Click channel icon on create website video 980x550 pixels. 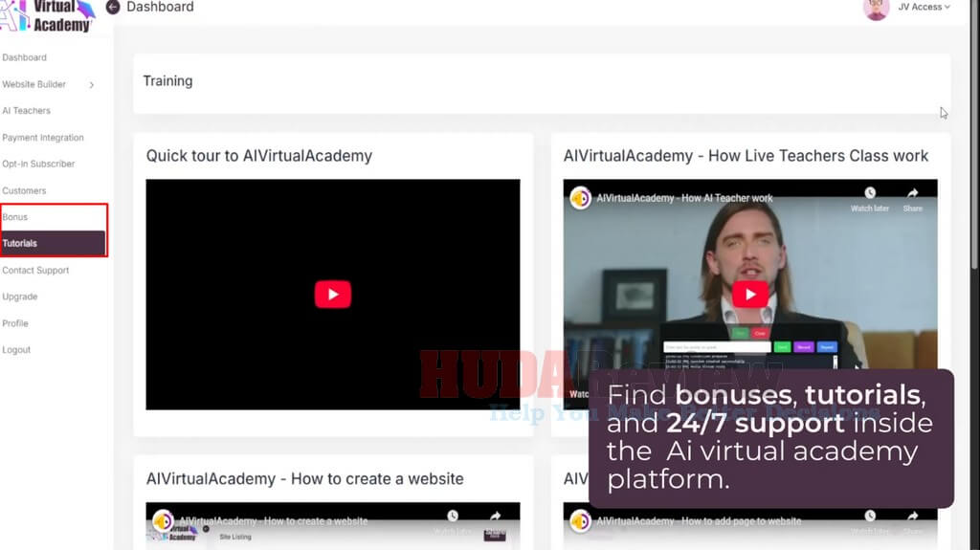point(163,520)
